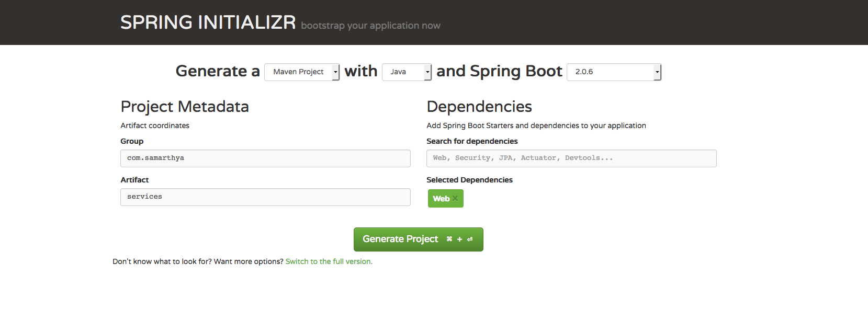Click the SPRING INITIALIZR title
Screen dimensions: 868x309
tap(208, 22)
